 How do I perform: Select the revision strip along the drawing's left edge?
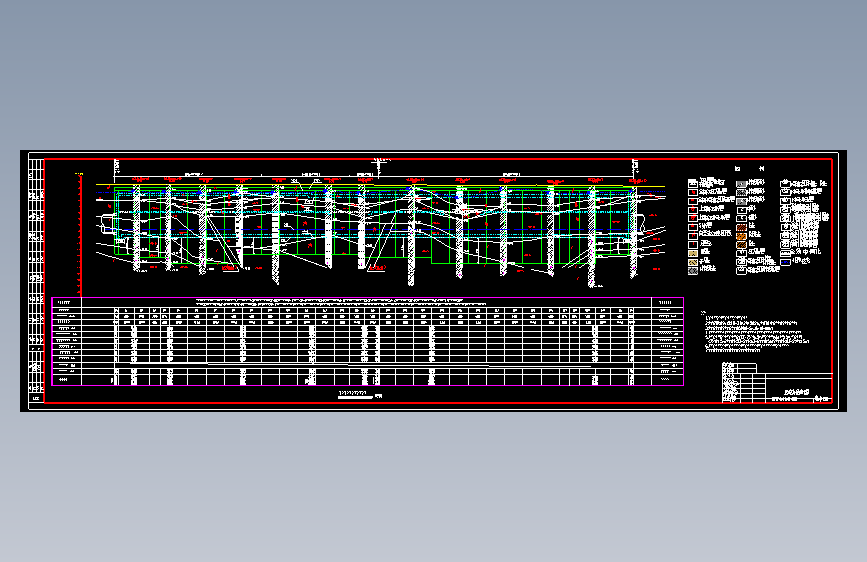pyautogui.click(x=36, y=280)
